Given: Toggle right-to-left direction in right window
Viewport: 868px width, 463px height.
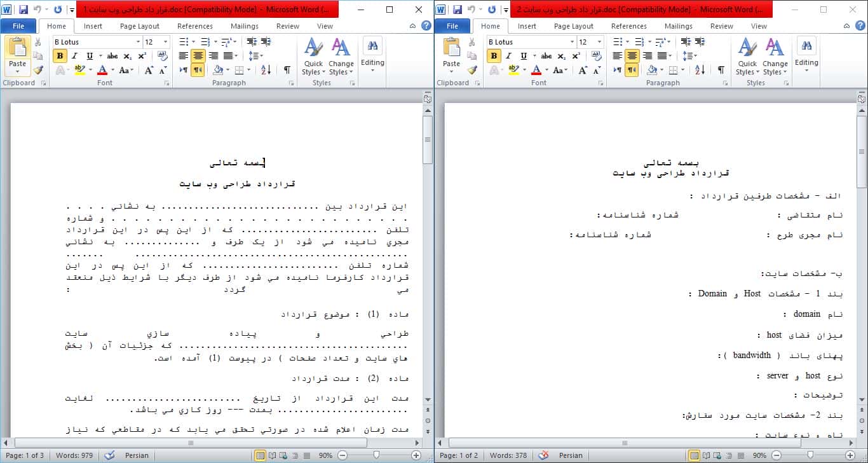Looking at the screenshot, I should [x=632, y=70].
